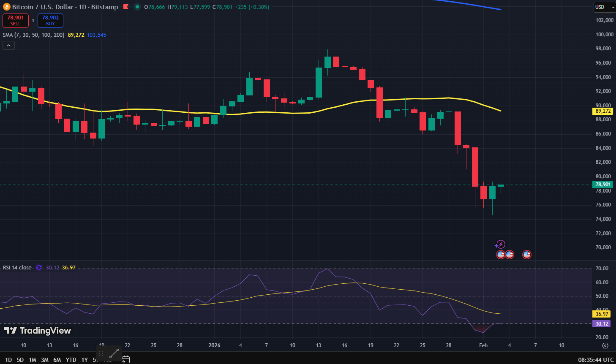
Task: Click the red flag icon beside Bitstamp
Action: tap(125, 7)
